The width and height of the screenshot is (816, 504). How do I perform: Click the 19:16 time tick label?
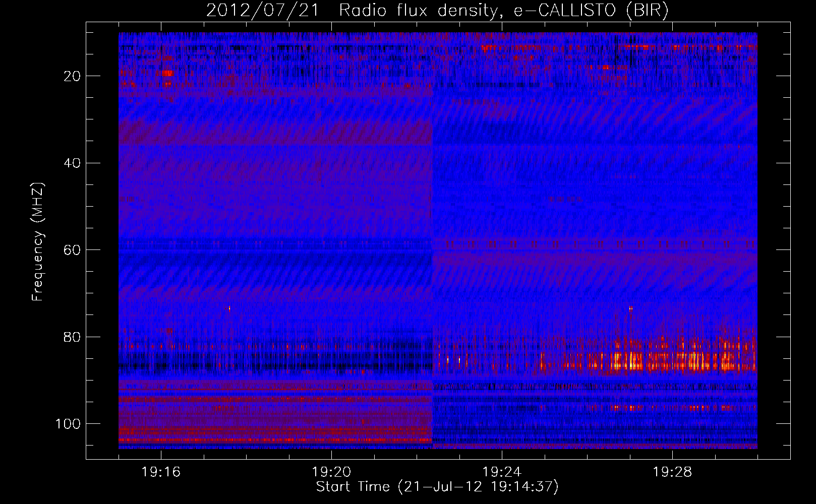coord(161,472)
